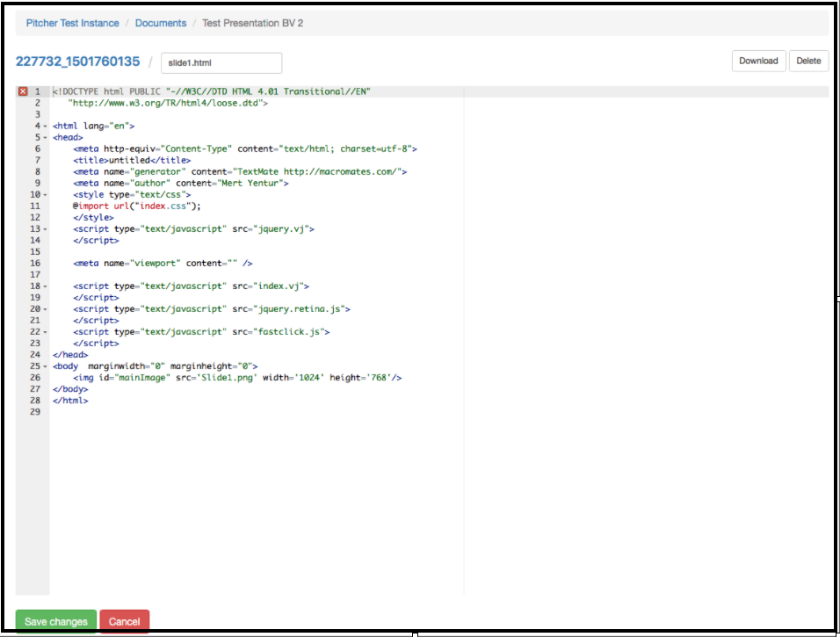840x637 pixels.
Task: Open the Pitcher Test Instance breadcrumb
Action: pyautogui.click(x=72, y=23)
